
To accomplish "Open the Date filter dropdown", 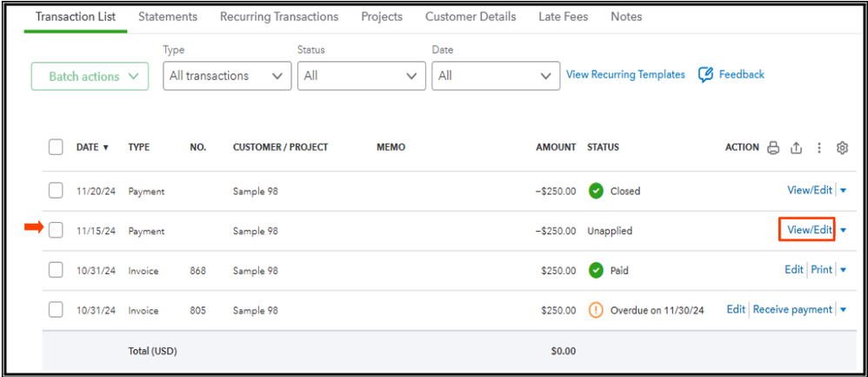I will [x=495, y=76].
